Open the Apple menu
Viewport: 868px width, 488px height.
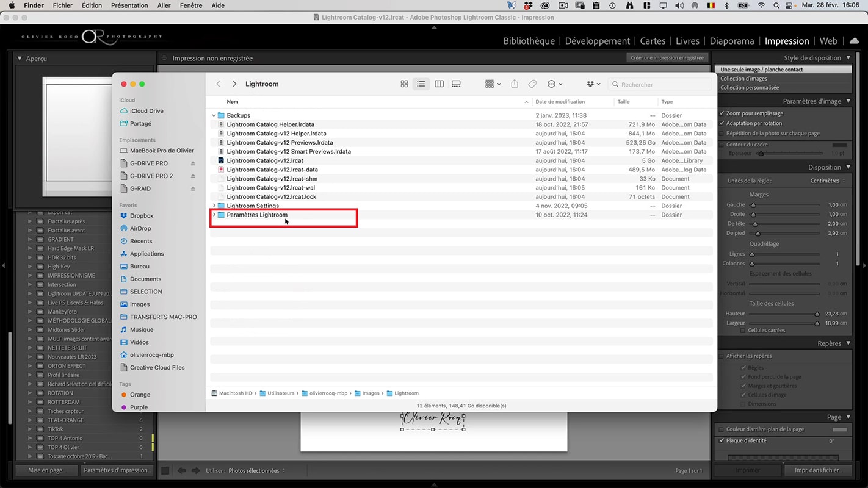11,5
